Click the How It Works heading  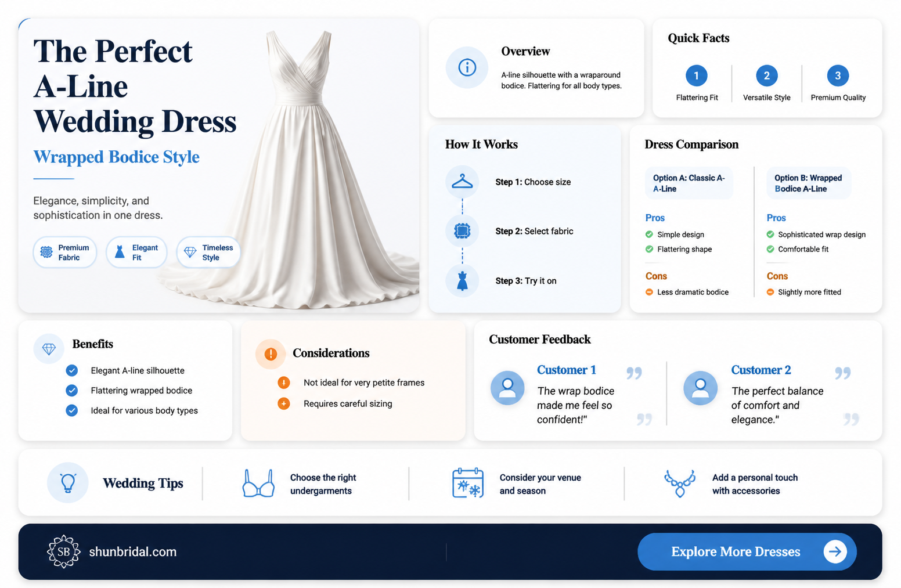pyautogui.click(x=481, y=145)
